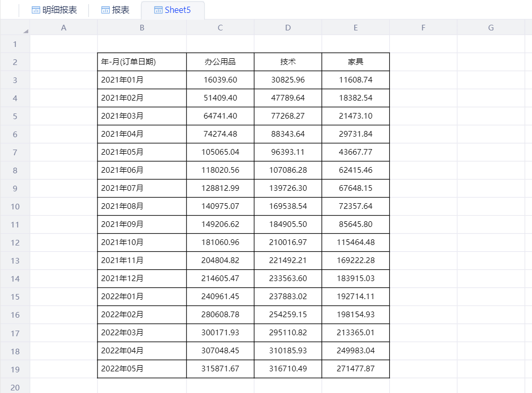This screenshot has width=532, height=393.
Task: Select column C header
Action: coord(220,28)
